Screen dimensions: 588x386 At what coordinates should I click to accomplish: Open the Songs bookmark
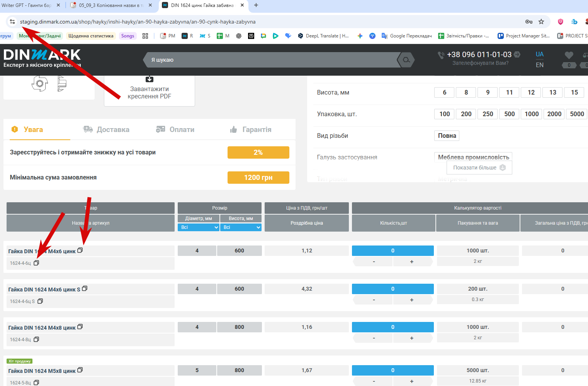click(128, 36)
